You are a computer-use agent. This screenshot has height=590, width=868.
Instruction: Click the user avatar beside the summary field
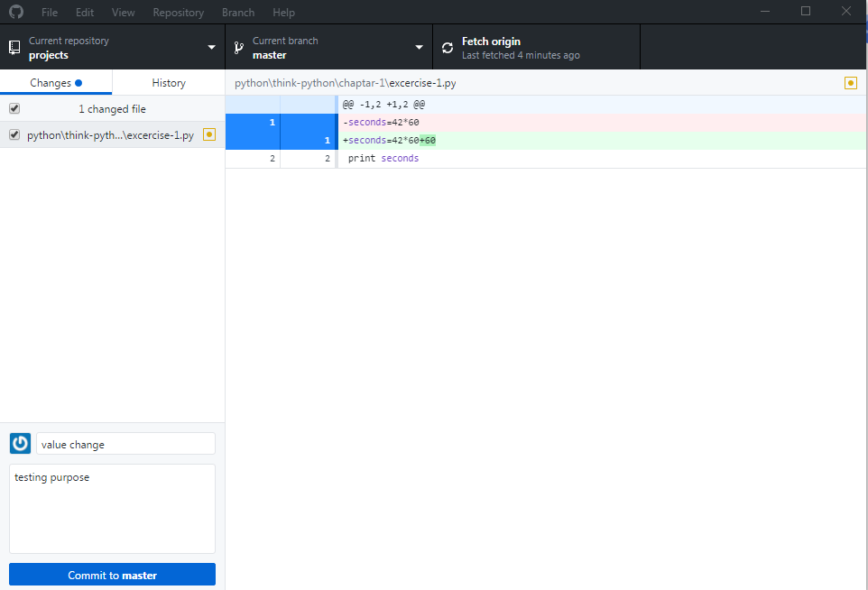[x=20, y=443]
